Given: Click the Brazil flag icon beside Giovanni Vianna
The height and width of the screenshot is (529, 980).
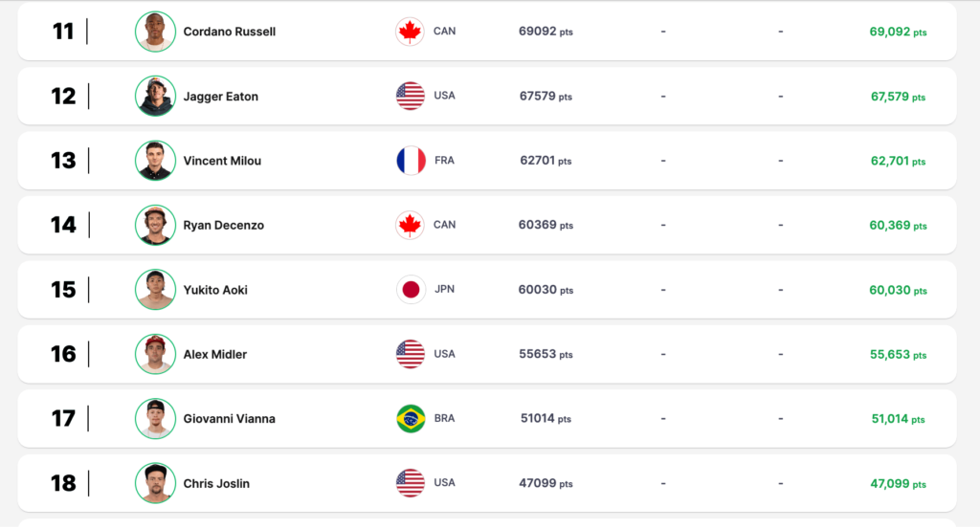Looking at the screenshot, I should coord(411,419).
